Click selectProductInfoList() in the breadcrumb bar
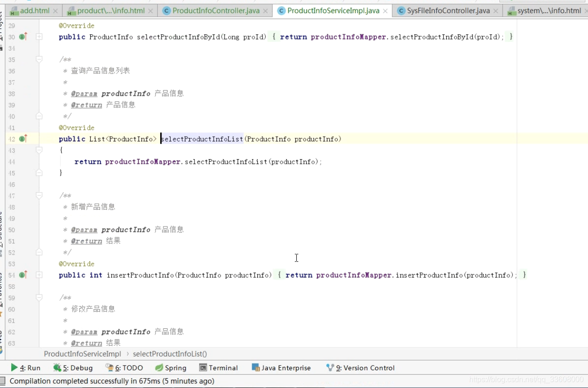 tap(170, 354)
